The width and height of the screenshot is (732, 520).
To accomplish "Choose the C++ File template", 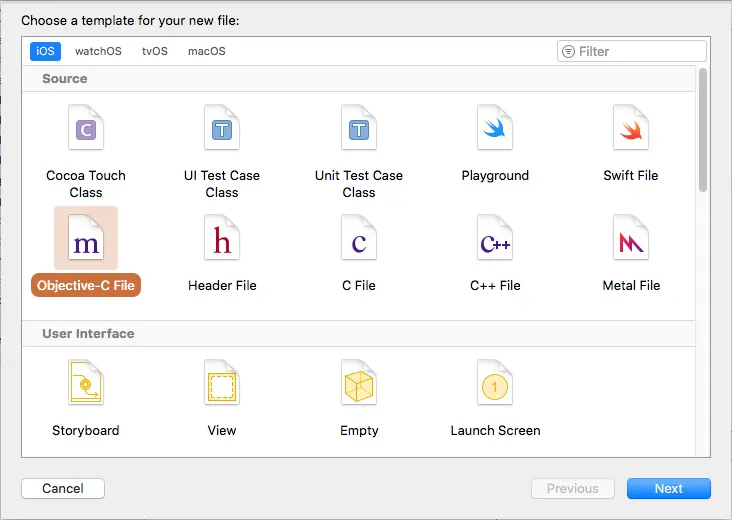I will point(495,240).
